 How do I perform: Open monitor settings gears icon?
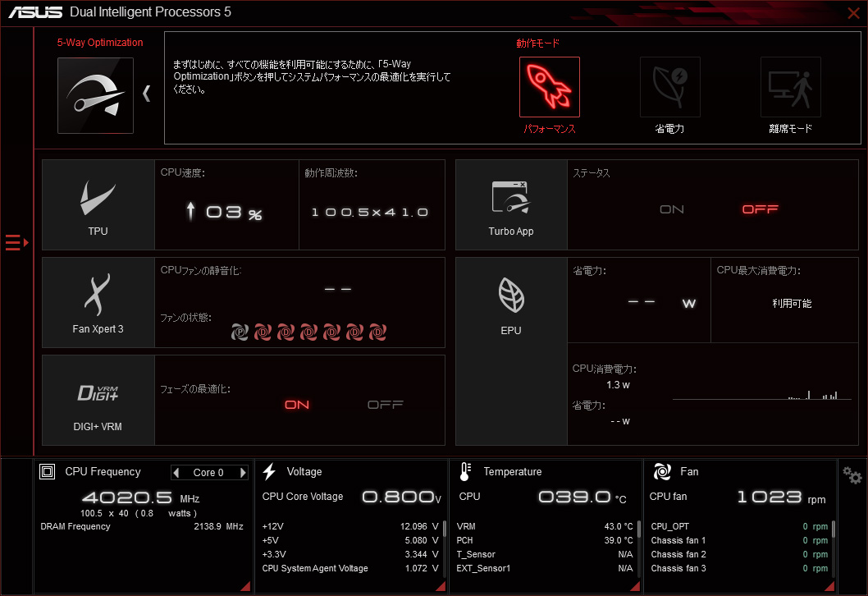pos(852,475)
